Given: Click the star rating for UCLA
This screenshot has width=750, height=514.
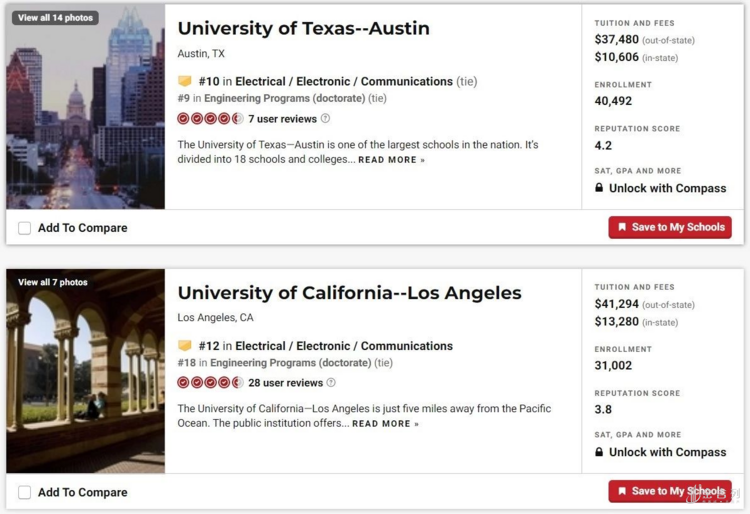Looking at the screenshot, I should pyautogui.click(x=210, y=383).
